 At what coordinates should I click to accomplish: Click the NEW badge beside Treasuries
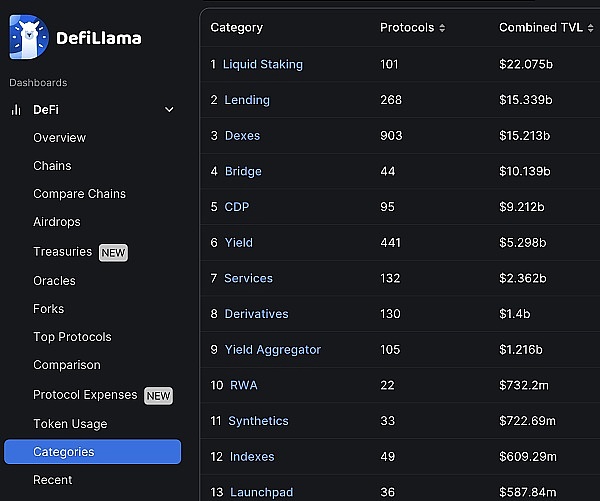(113, 252)
